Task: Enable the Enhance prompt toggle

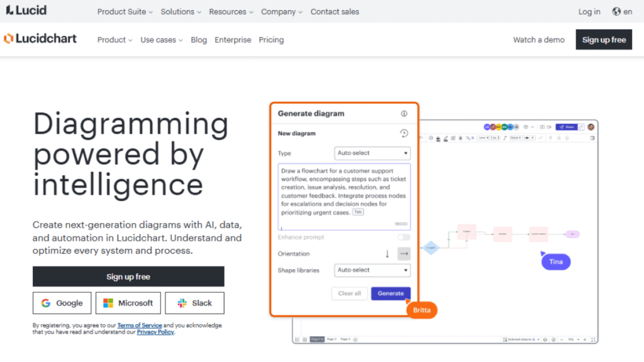Action: click(x=404, y=237)
